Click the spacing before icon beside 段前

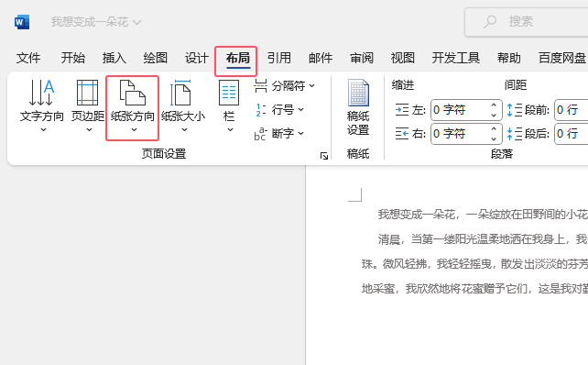coord(515,110)
